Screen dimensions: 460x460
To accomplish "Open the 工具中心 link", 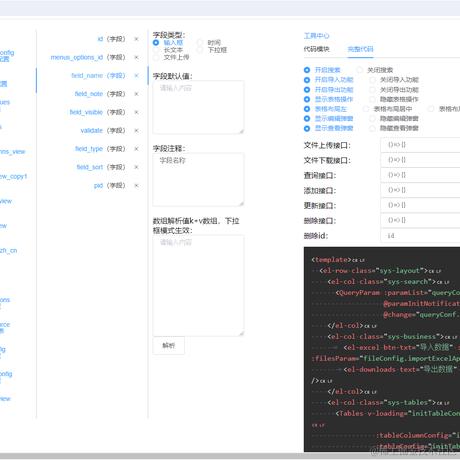I will (316, 36).
